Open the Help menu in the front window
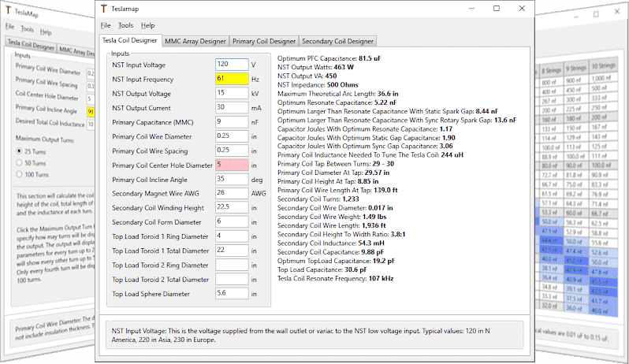This screenshot has width=629, height=364. (147, 25)
